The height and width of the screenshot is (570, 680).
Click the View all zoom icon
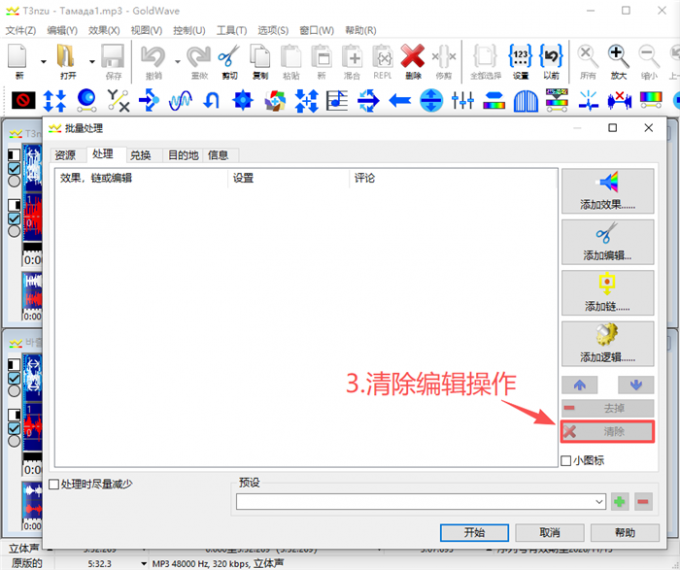tap(588, 56)
